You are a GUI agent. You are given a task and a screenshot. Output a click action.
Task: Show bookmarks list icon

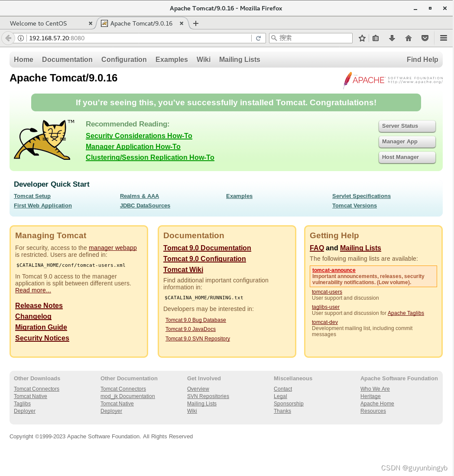tap(376, 38)
